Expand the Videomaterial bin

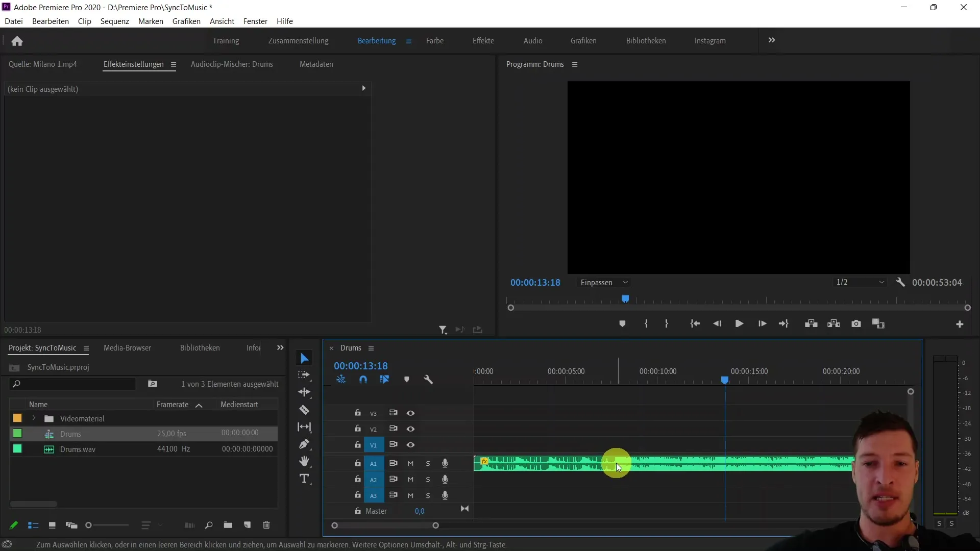pos(34,418)
